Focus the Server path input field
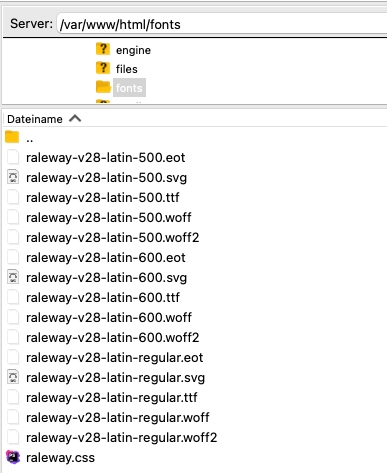Screen dimensions: 387x473 pyautogui.click(x=222, y=24)
